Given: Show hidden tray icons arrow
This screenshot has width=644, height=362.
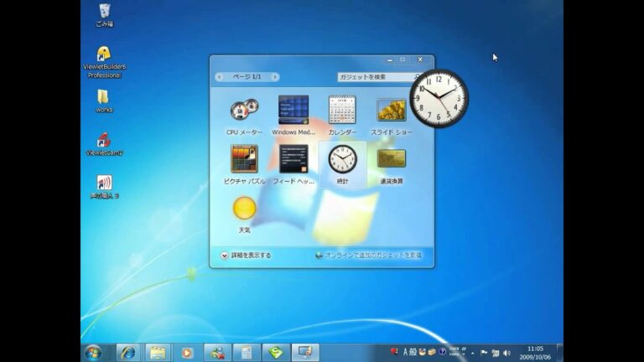Looking at the screenshot, I should (473, 353).
